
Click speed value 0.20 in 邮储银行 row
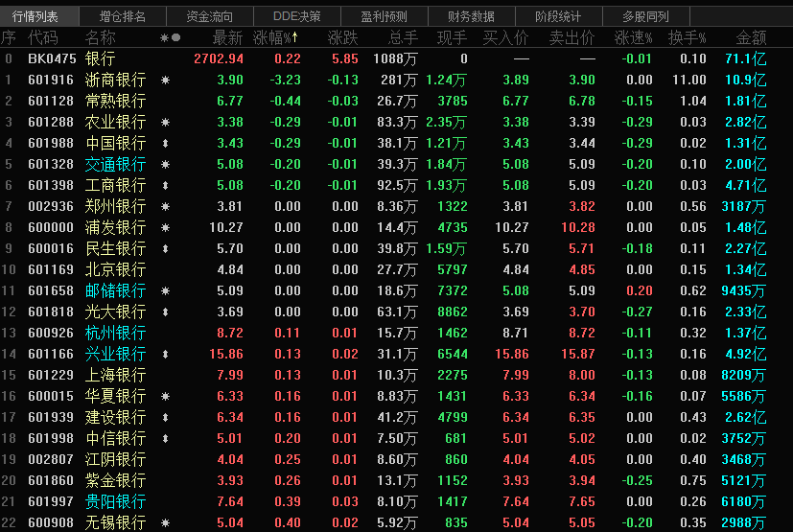(x=640, y=290)
